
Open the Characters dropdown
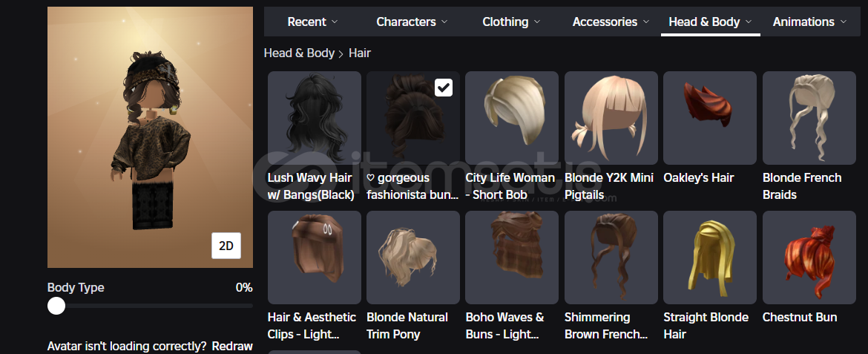point(412,22)
